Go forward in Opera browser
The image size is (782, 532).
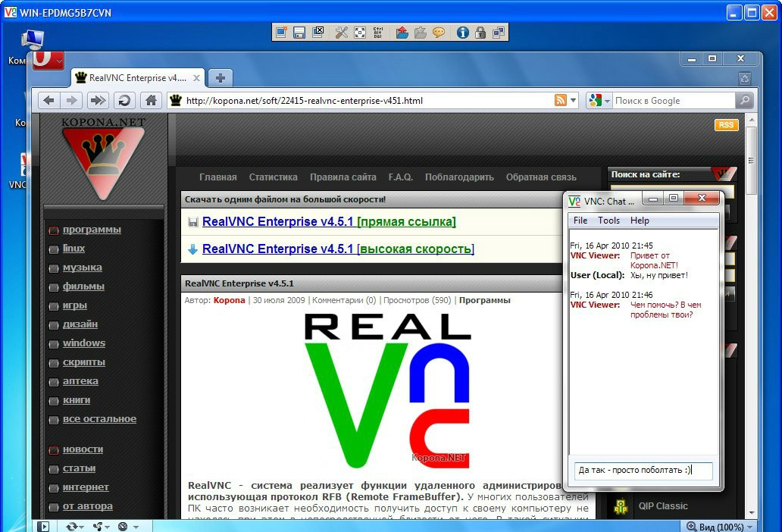[x=71, y=101]
